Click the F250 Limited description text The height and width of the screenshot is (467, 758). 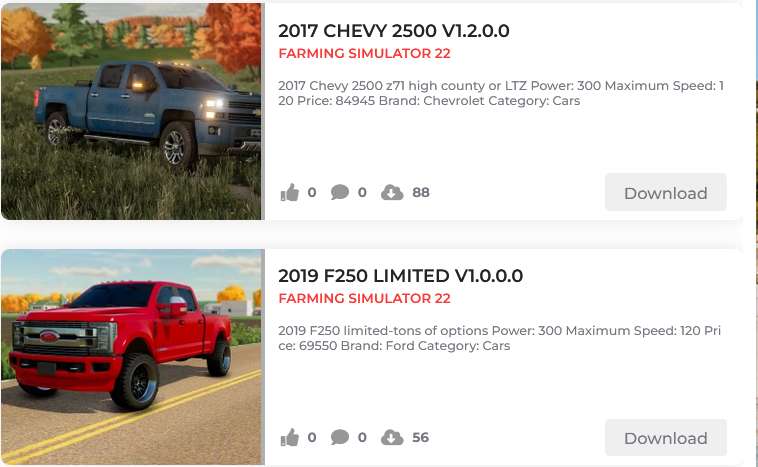(x=499, y=338)
